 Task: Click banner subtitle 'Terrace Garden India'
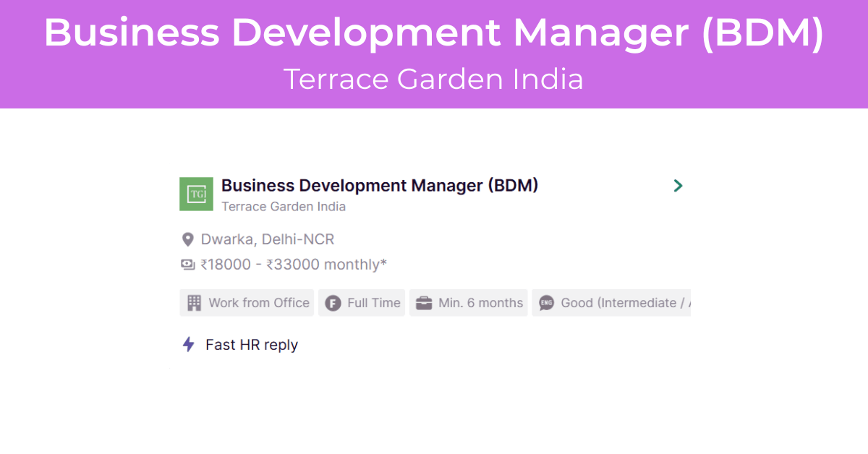point(433,80)
